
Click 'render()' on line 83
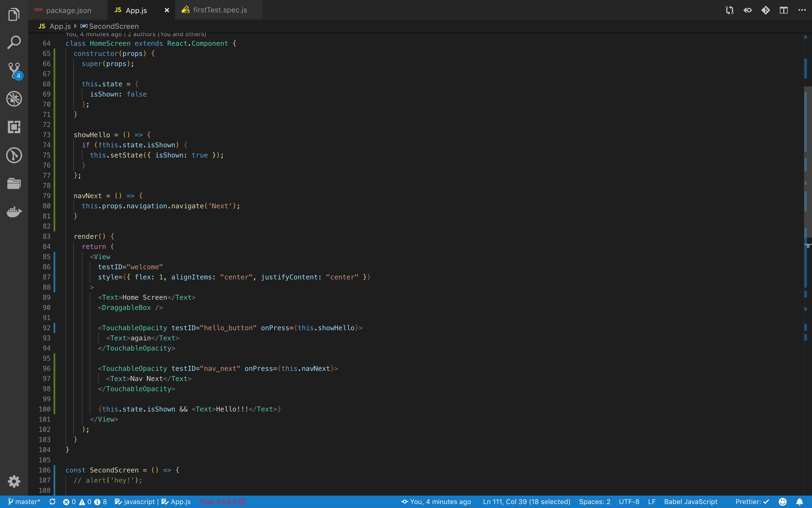pyautogui.click(x=90, y=236)
